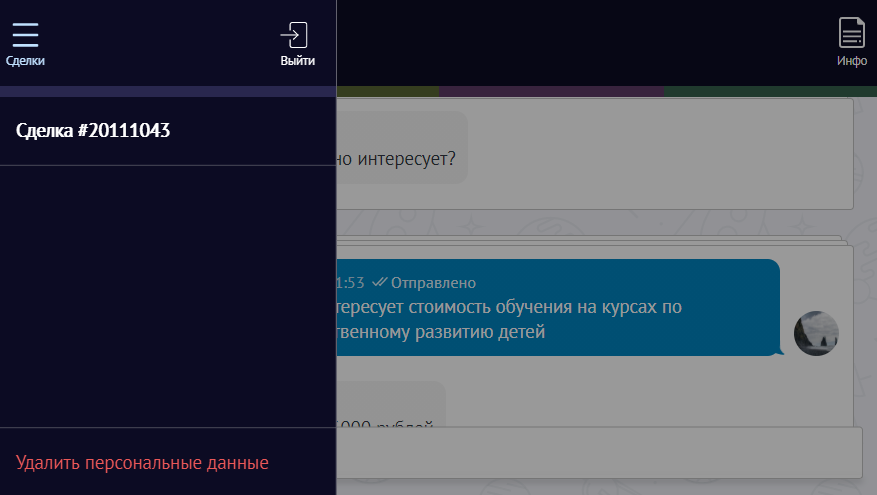Click the violet strip above the deal list
The width and height of the screenshot is (877, 495).
168,92
